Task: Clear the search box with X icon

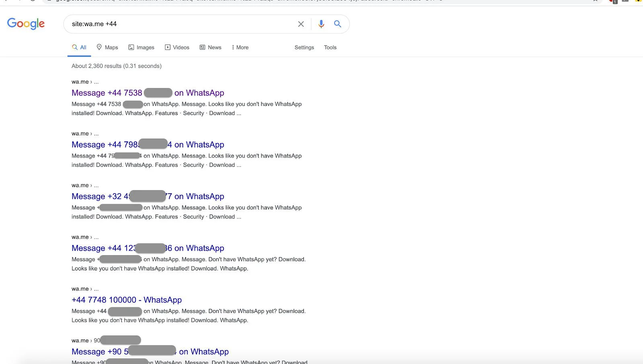Action: pyautogui.click(x=301, y=24)
